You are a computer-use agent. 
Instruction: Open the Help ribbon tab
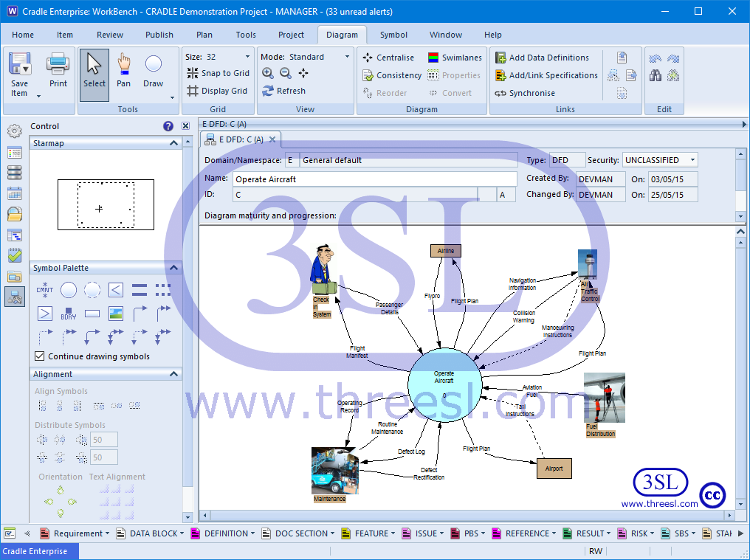pyautogui.click(x=492, y=35)
